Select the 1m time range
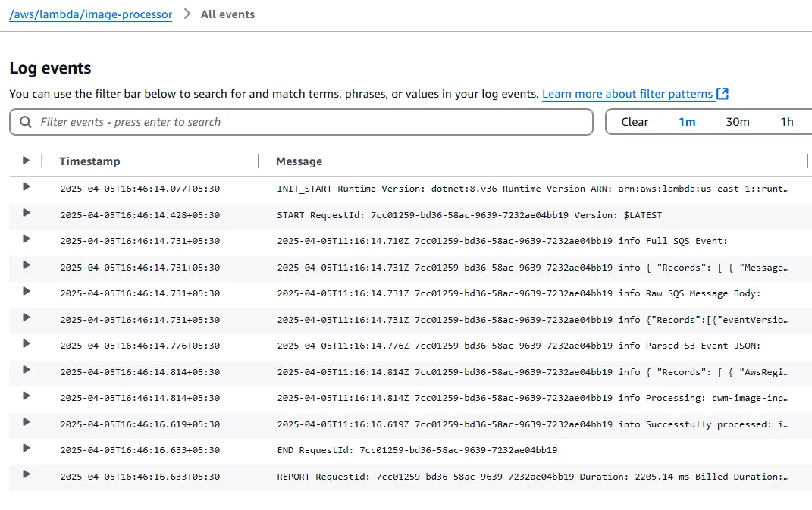The image size is (812, 510). [687, 121]
